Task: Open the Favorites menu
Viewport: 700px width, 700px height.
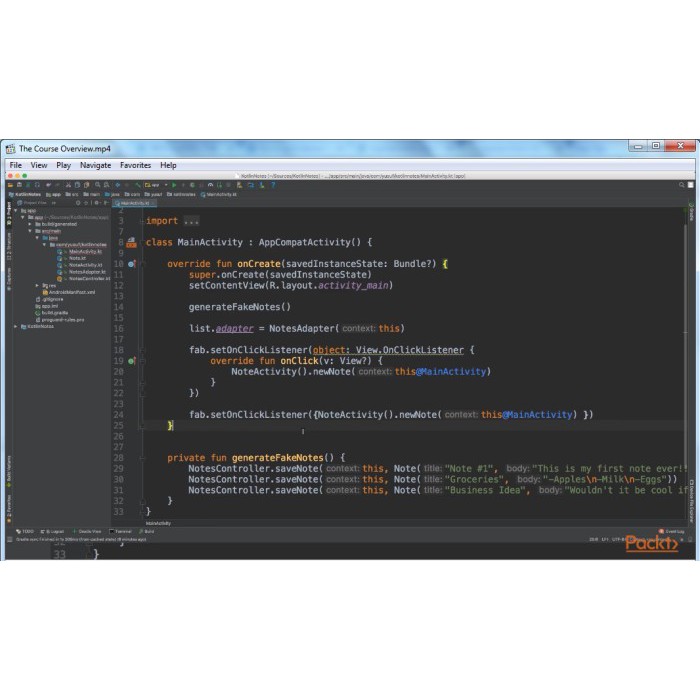Action: [x=135, y=165]
